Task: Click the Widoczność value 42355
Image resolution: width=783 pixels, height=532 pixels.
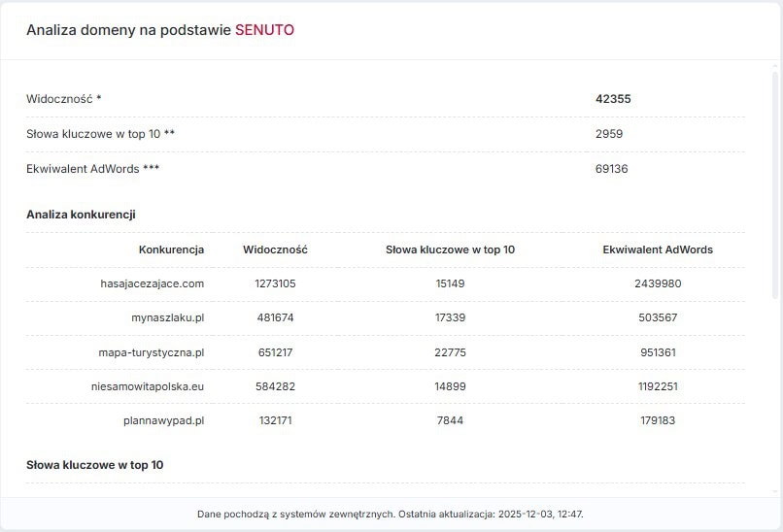Action: pyautogui.click(x=613, y=99)
